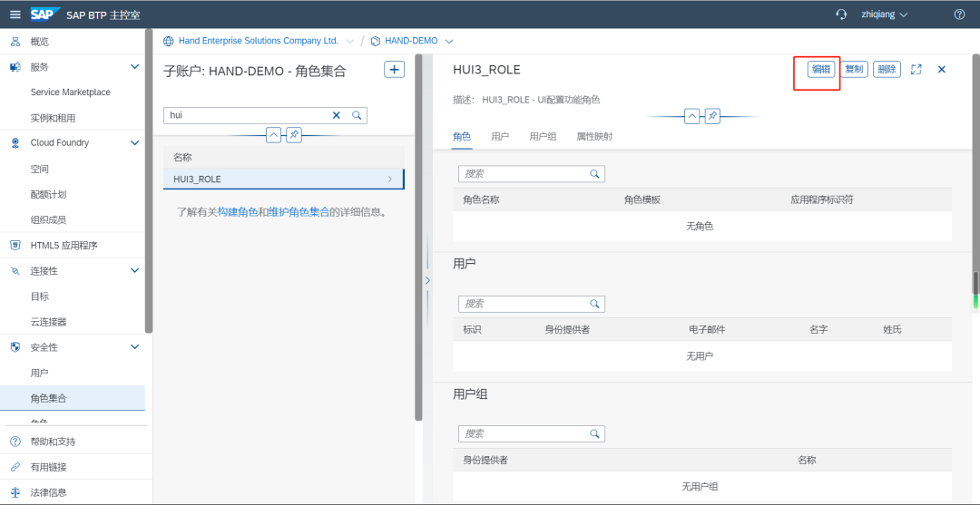980x505 pixels.
Task: Clear the hui search text
Action: [x=337, y=115]
